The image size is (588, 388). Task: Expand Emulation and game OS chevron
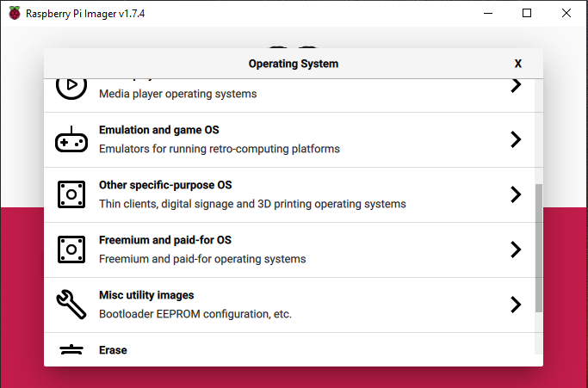coord(516,139)
